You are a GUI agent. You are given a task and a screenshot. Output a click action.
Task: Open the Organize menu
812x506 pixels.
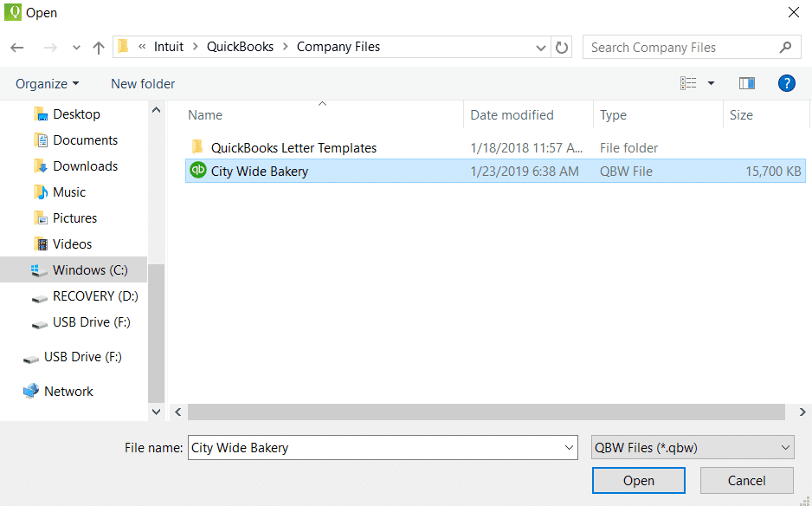[47, 83]
